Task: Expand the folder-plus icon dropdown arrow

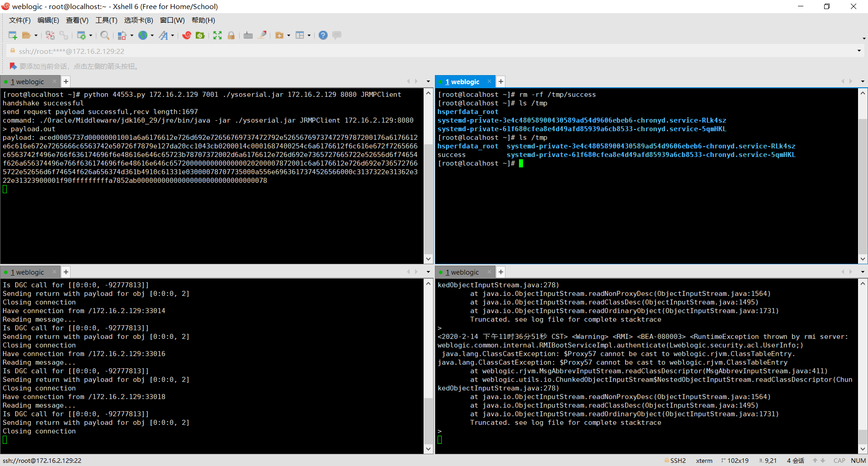Action: [x=288, y=35]
